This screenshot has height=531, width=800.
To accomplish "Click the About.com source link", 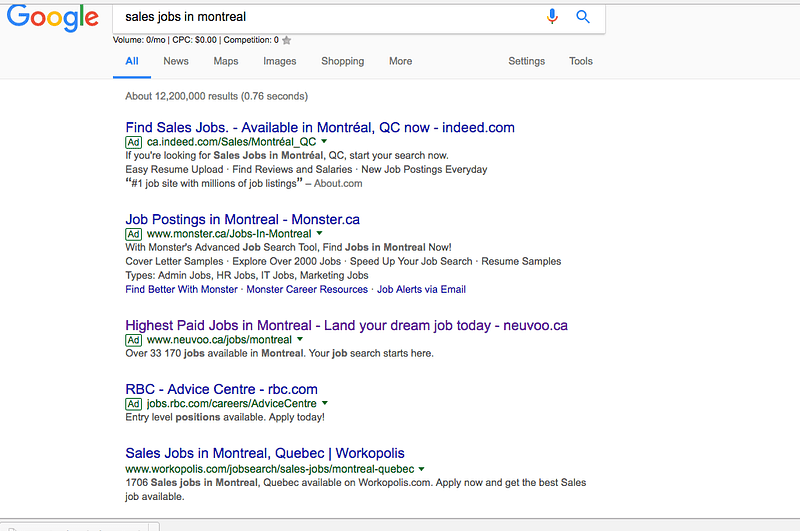I will pos(338,184).
